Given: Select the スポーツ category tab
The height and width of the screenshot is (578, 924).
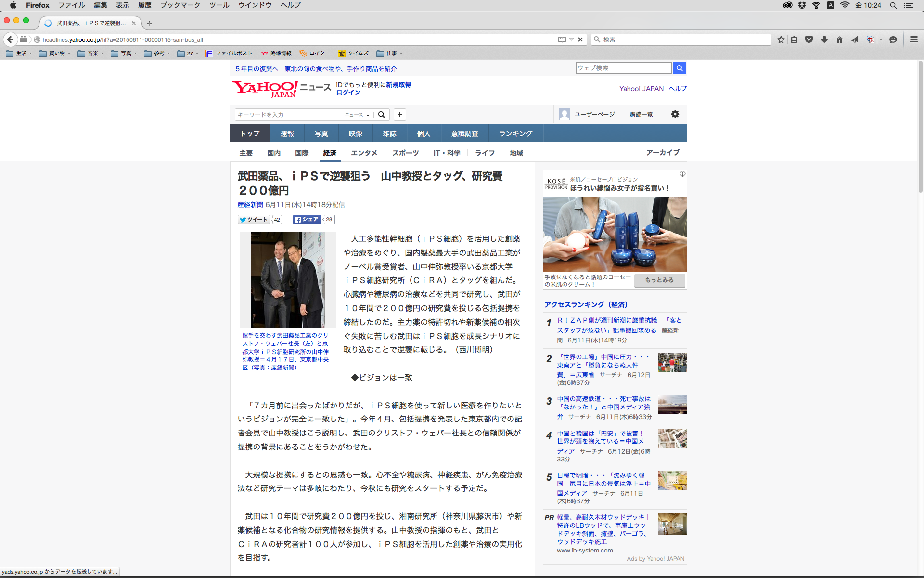Looking at the screenshot, I should [x=405, y=153].
